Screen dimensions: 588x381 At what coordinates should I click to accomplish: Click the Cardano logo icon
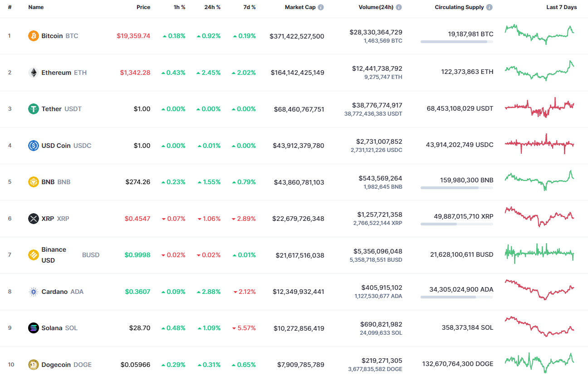[x=34, y=292]
